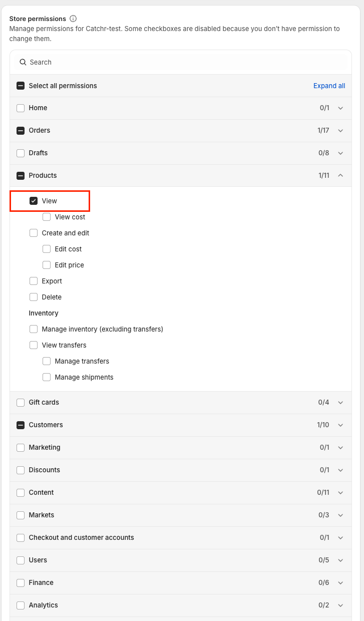Expand the Home section chevron
The width and height of the screenshot is (364, 621).
coord(340,108)
